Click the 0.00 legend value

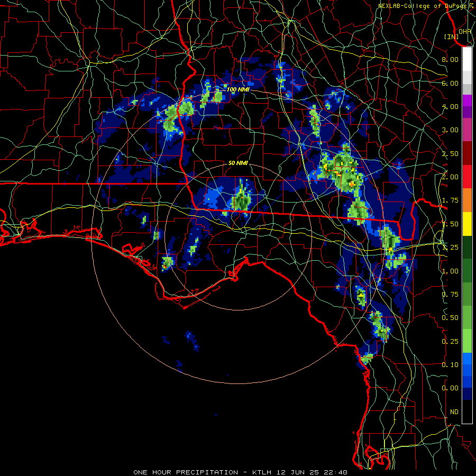(x=450, y=388)
